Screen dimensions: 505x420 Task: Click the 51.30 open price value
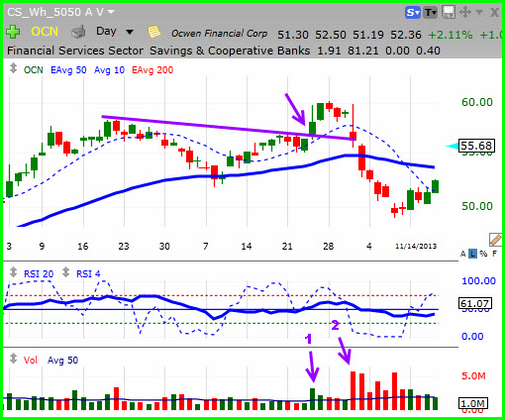pyautogui.click(x=293, y=35)
